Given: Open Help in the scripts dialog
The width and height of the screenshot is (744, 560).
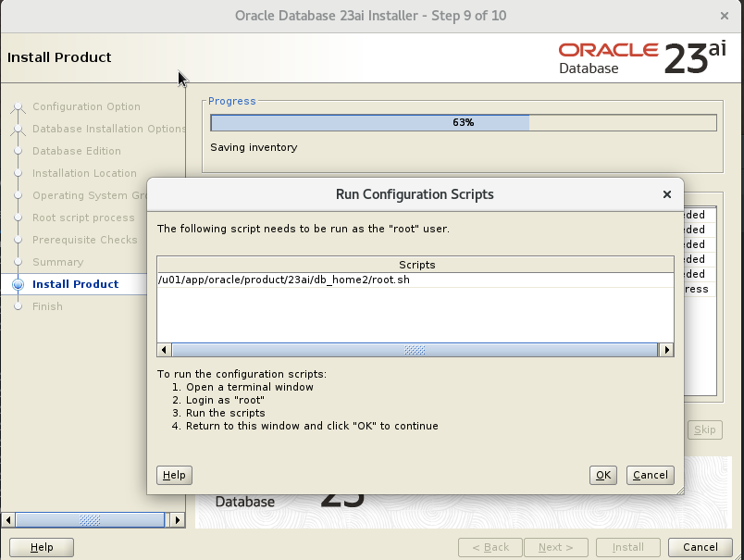Looking at the screenshot, I should pyautogui.click(x=174, y=475).
